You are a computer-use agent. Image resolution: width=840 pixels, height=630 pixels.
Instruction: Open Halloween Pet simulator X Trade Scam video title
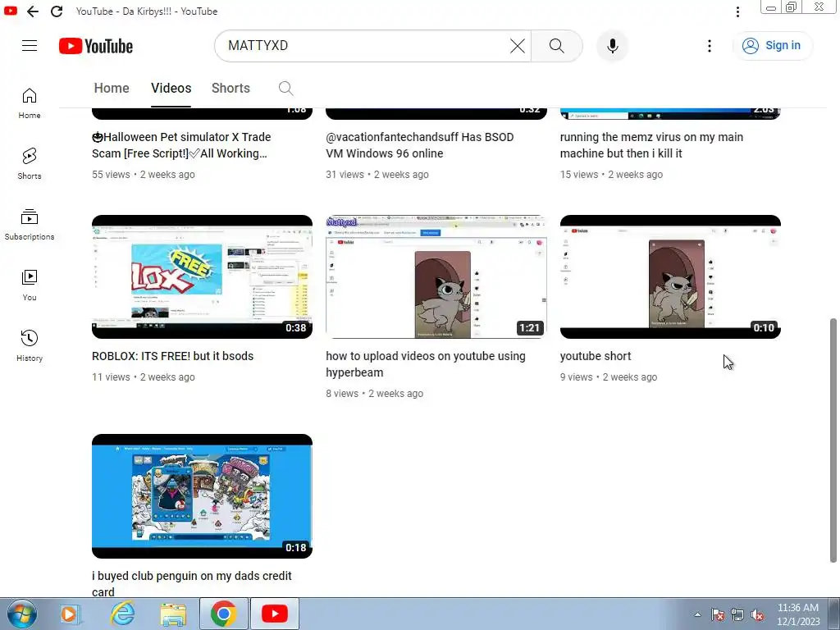click(x=181, y=145)
